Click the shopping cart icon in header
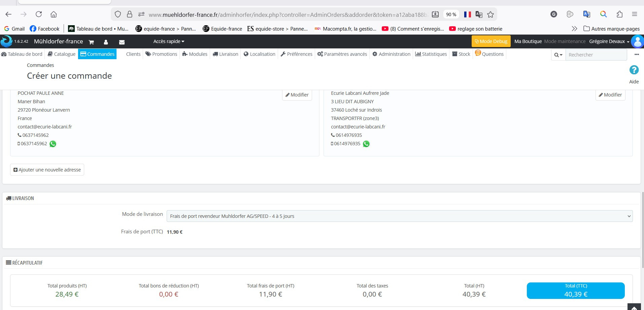Screen dimensions: 644x310 pyautogui.click(x=91, y=42)
